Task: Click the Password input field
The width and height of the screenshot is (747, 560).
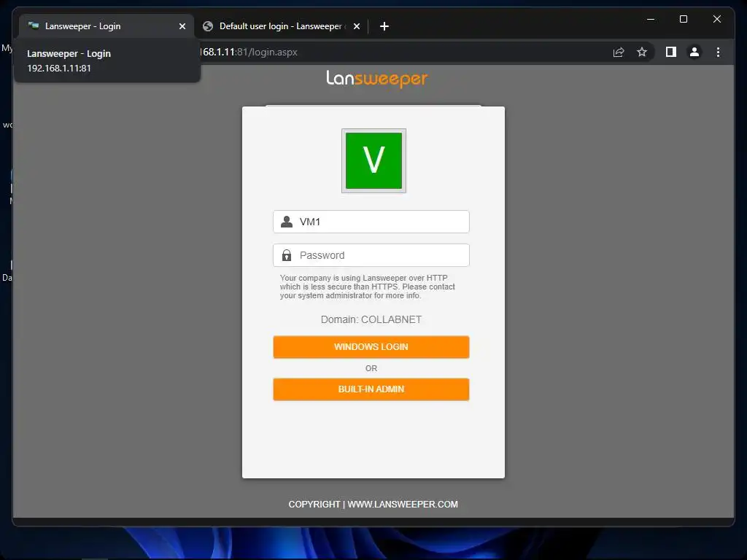Action: coord(371,255)
